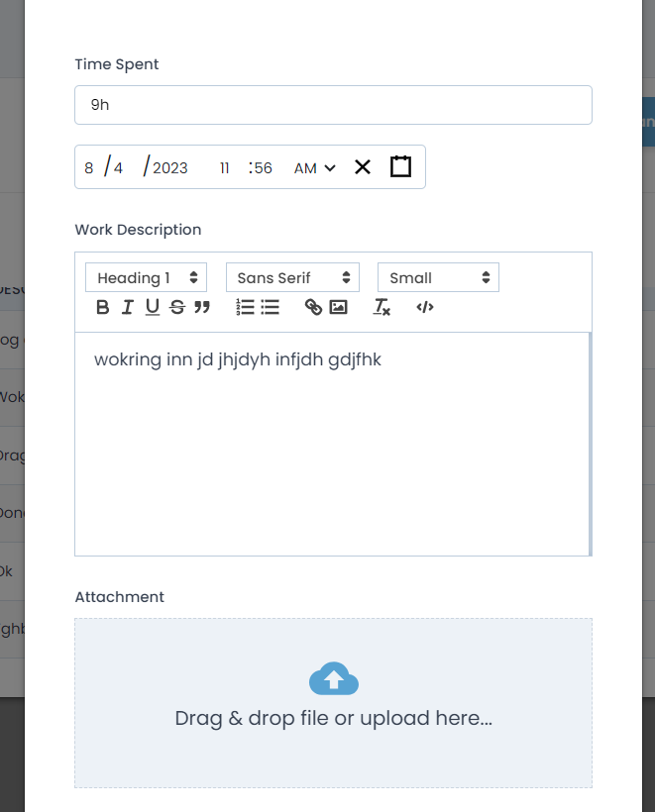Open the Sans Serif font dropdown
655x812 pixels.
pyautogui.click(x=292, y=278)
